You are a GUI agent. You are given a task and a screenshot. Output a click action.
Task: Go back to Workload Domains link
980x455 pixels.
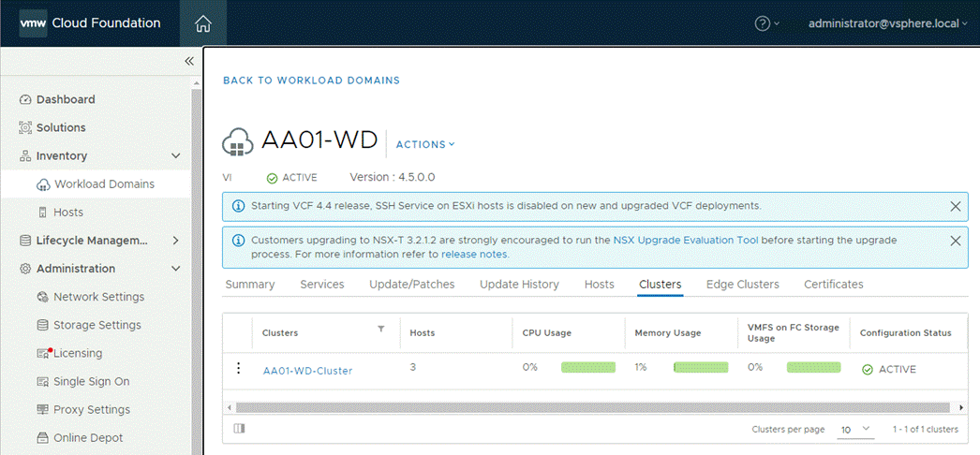click(x=311, y=80)
